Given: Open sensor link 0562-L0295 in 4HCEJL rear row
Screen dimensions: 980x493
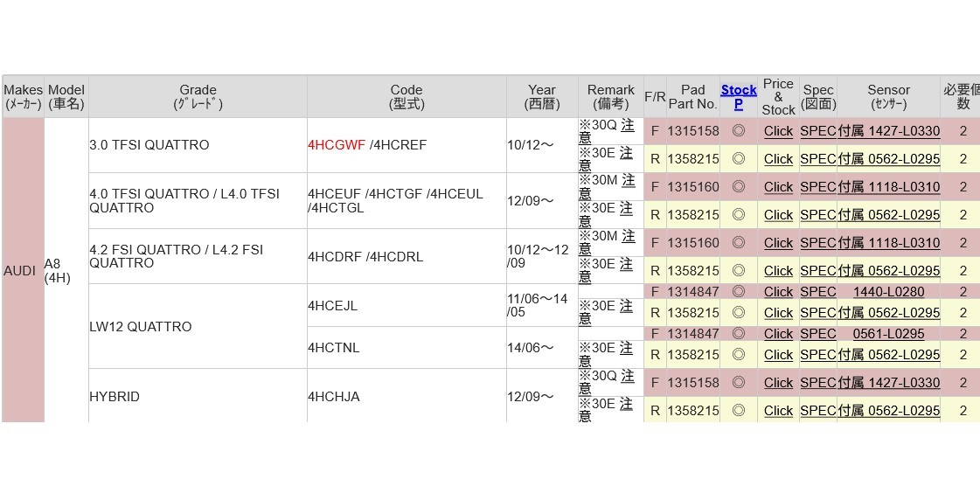Looking at the screenshot, I should point(900,313).
